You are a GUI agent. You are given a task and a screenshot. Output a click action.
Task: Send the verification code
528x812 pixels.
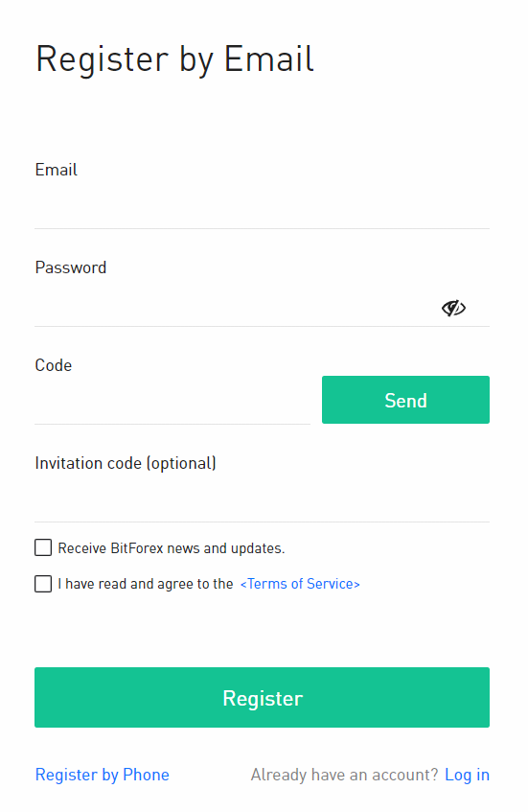pos(406,400)
